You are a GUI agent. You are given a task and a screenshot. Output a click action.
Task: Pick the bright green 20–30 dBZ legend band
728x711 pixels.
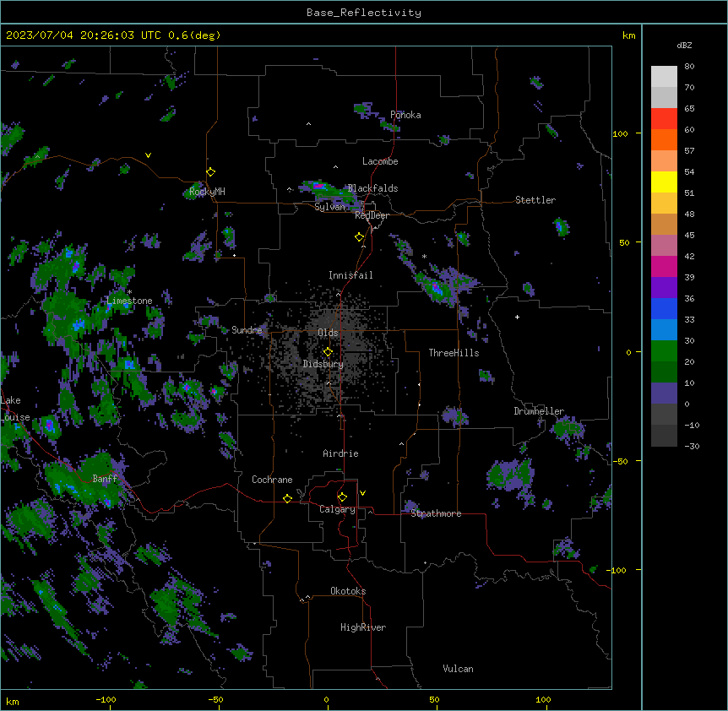[664, 351]
